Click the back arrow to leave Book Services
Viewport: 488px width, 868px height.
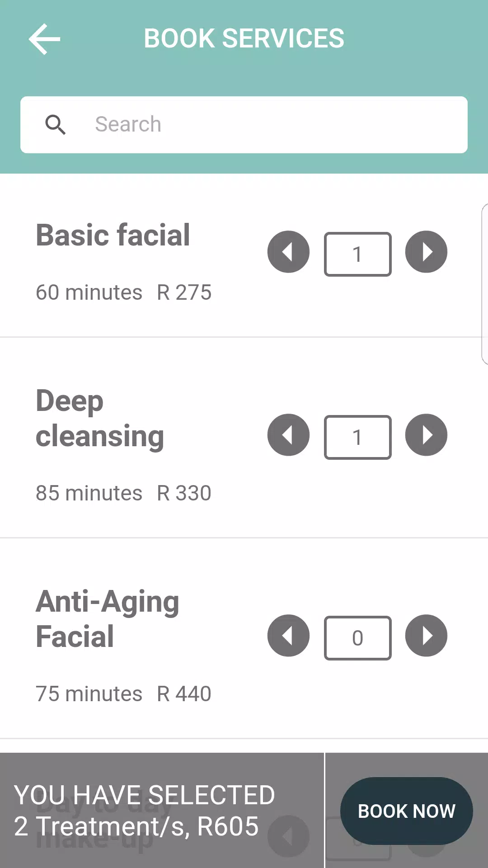pyautogui.click(x=44, y=38)
